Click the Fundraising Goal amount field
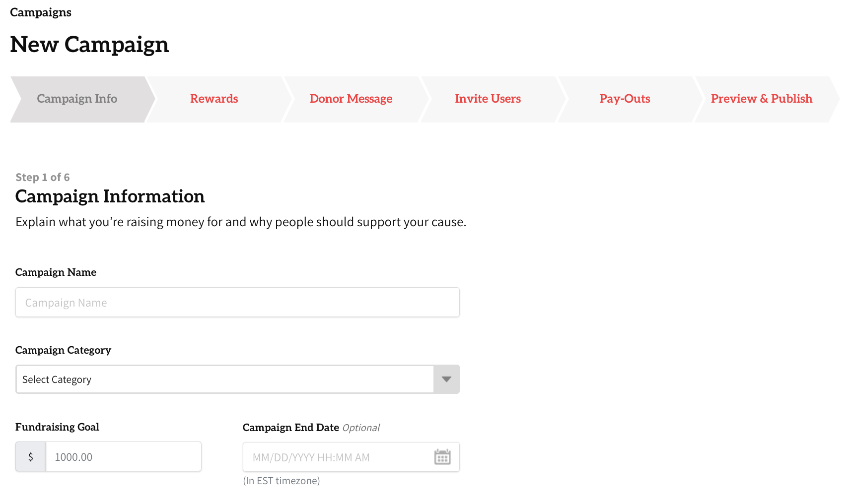The width and height of the screenshot is (852, 504). point(123,457)
